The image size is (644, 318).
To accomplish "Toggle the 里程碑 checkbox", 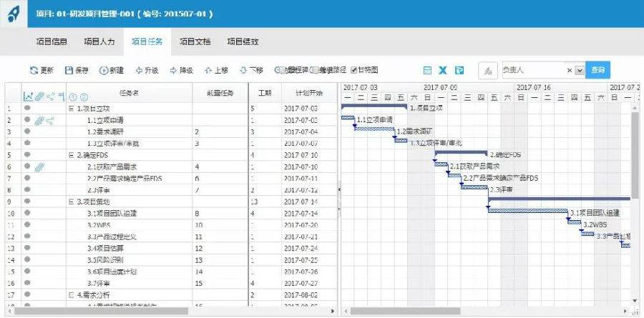I will pos(278,71).
